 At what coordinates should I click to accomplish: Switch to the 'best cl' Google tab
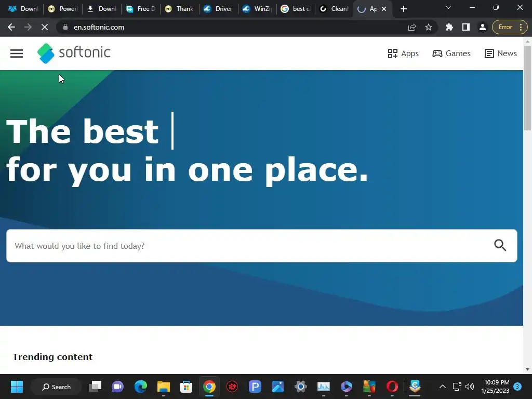click(x=296, y=9)
